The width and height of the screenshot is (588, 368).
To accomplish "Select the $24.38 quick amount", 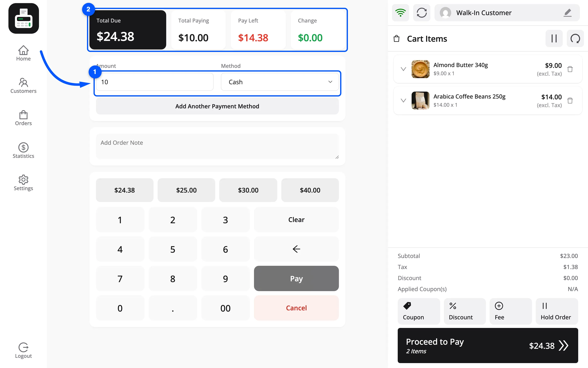I will 125,190.
